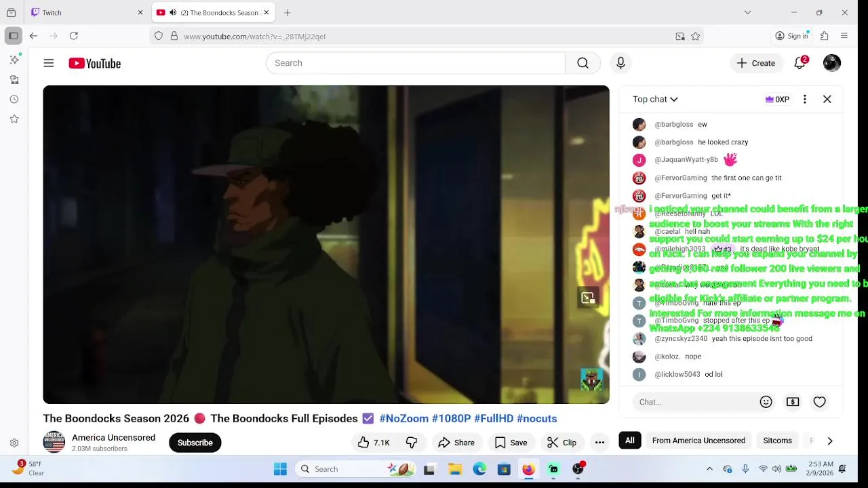
Task: Open the AI chatbot sidebar icon
Action: coord(14,60)
